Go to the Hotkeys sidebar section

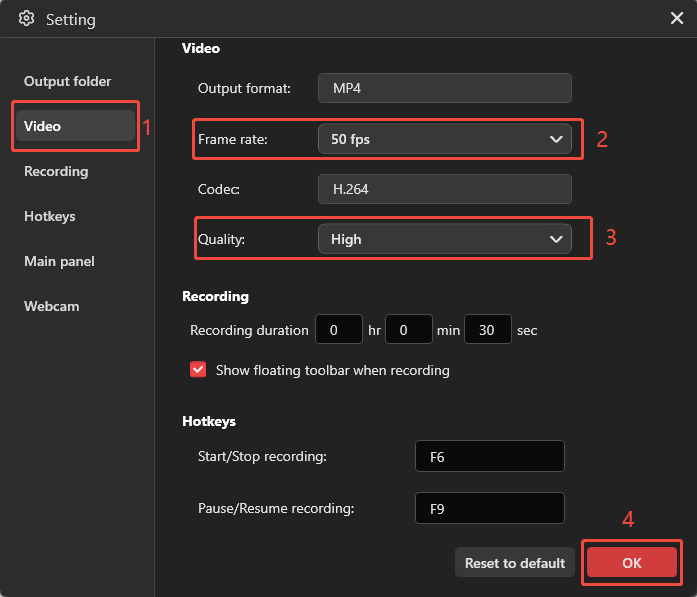coord(50,216)
